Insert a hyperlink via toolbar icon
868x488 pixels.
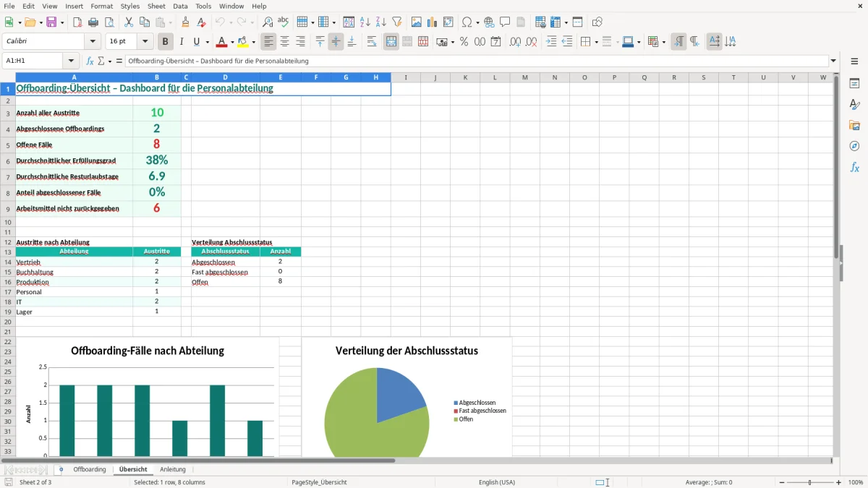point(489,22)
